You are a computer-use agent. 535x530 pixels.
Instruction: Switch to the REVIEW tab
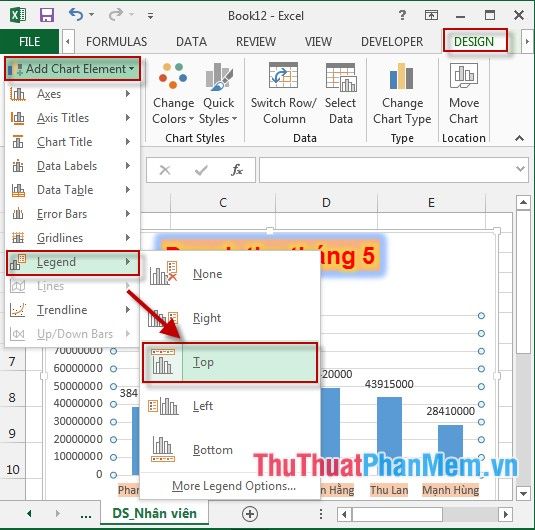pos(256,42)
